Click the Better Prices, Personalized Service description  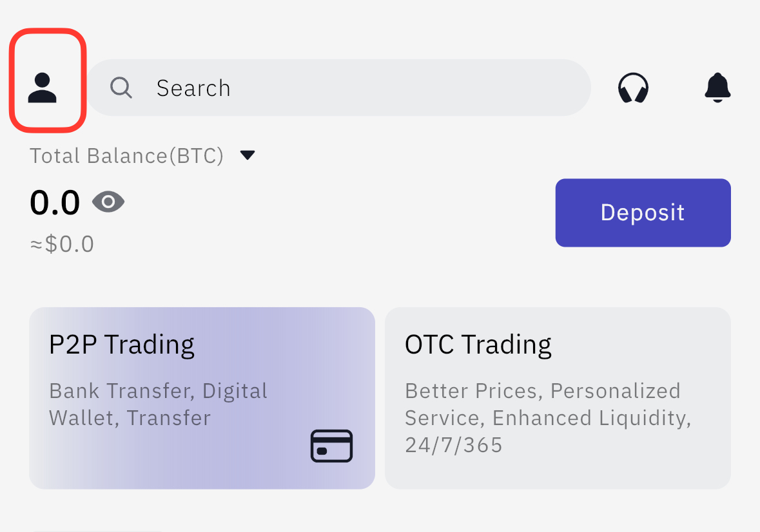coord(548,404)
